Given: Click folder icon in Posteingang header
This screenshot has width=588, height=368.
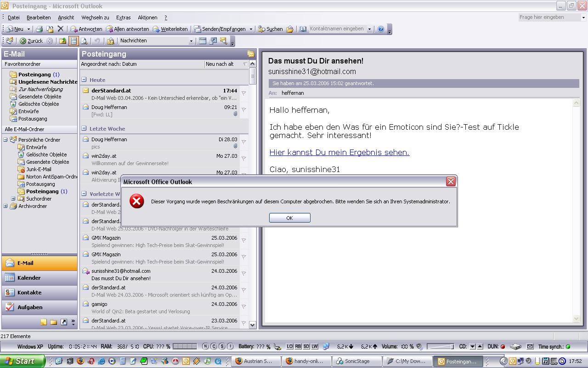Looking at the screenshot, I should (250, 54).
